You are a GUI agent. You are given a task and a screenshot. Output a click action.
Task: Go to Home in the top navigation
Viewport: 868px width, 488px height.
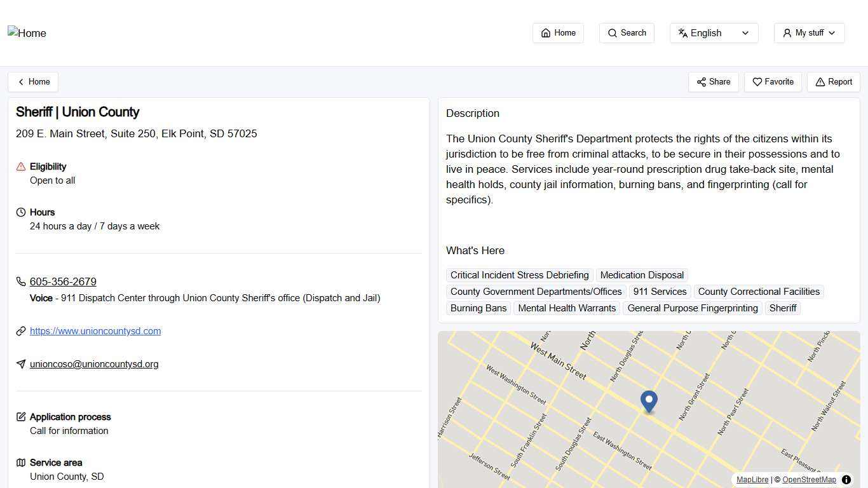click(x=558, y=33)
